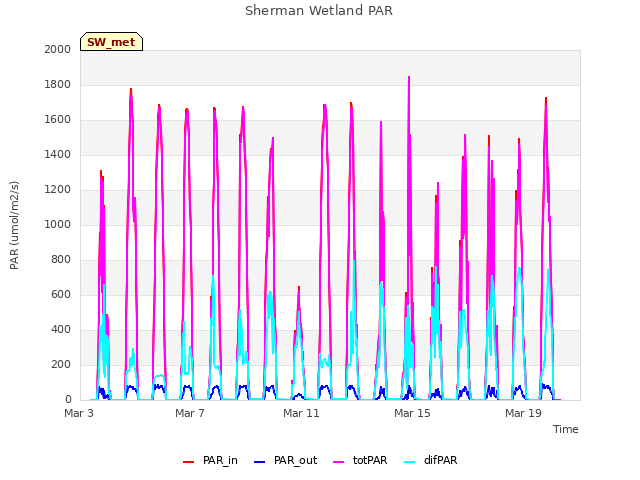The image size is (640, 480).
Task: Click the cyan difPAR legend swatch
Action: click(410, 462)
